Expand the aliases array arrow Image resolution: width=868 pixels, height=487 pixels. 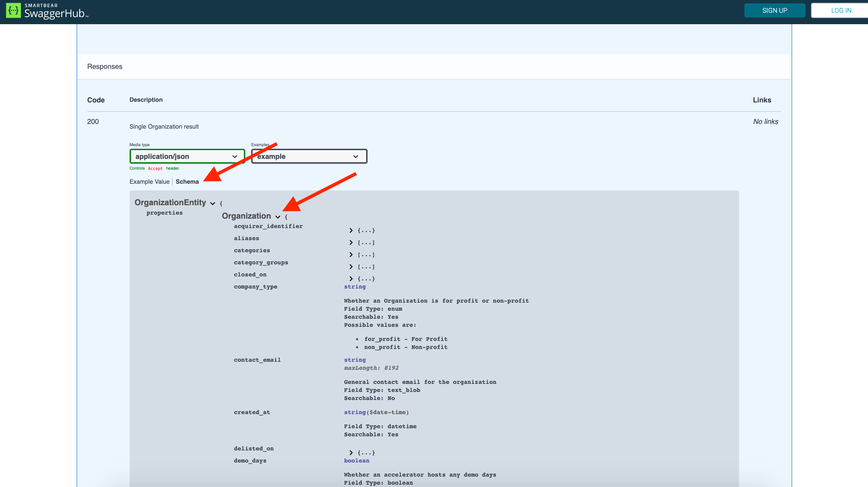tap(351, 242)
